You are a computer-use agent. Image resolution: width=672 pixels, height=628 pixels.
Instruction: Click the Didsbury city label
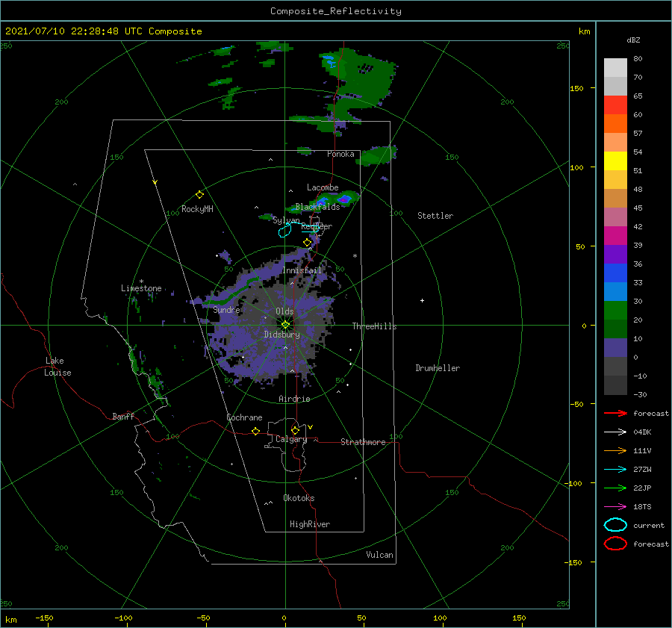[x=281, y=335]
